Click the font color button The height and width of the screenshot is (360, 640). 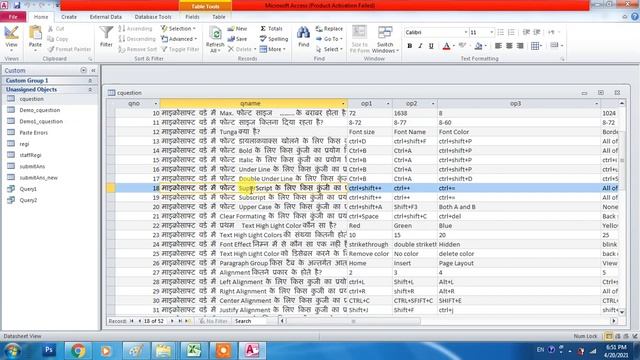point(446,46)
